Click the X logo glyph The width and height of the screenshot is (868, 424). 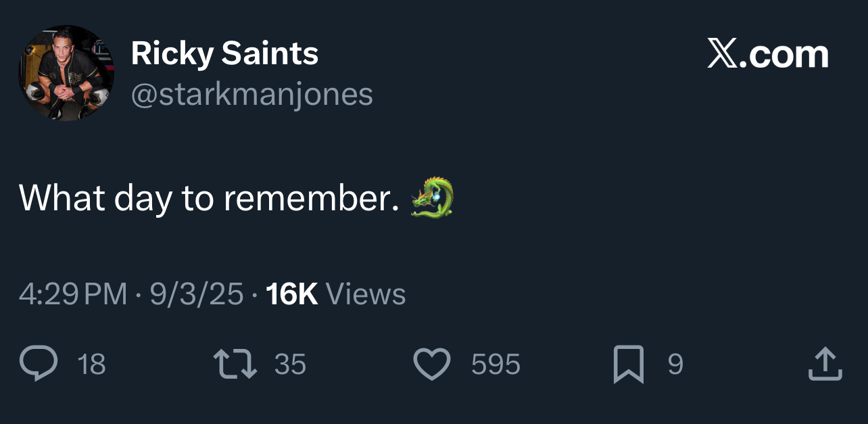pyautogui.click(x=723, y=53)
